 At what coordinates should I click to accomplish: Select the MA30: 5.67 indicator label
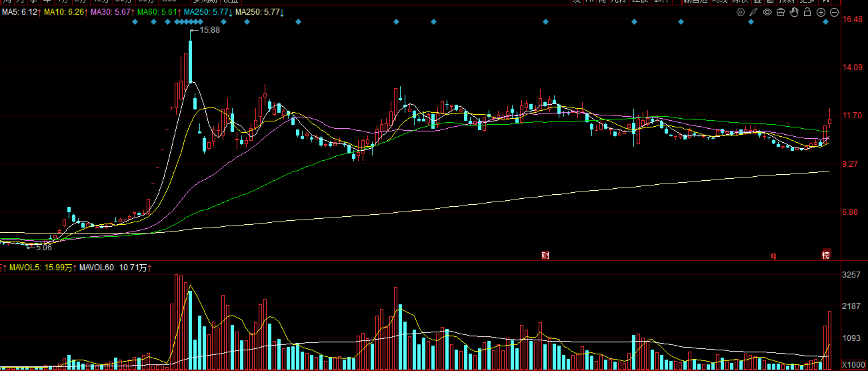pos(112,13)
